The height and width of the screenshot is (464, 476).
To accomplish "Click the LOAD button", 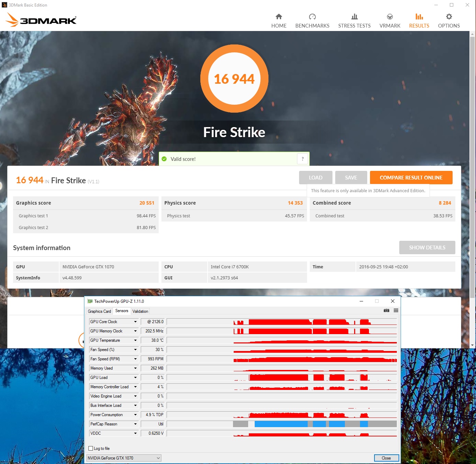I will [x=316, y=177].
